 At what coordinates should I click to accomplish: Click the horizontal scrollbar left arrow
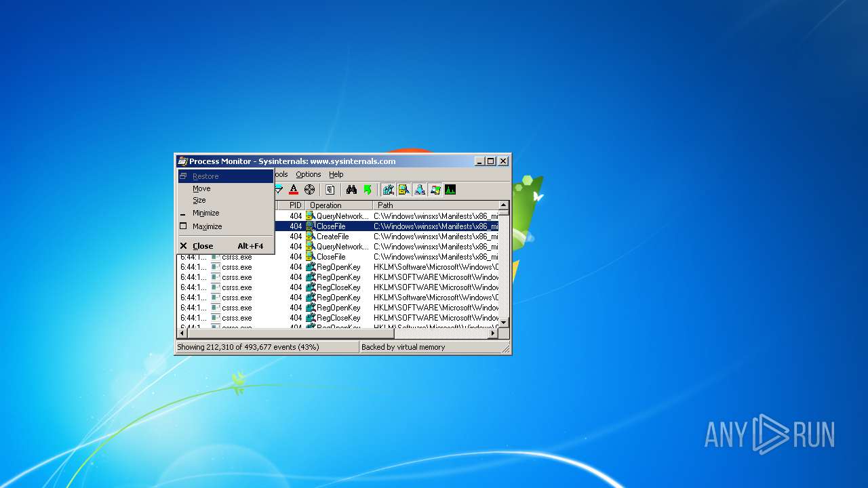pyautogui.click(x=182, y=333)
